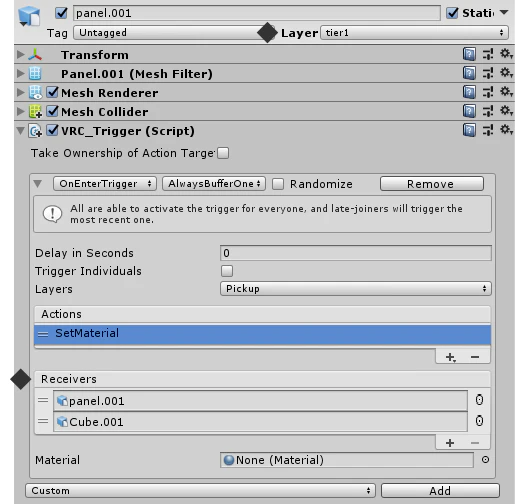Open the Layer dropdown (tier1)

click(x=414, y=33)
